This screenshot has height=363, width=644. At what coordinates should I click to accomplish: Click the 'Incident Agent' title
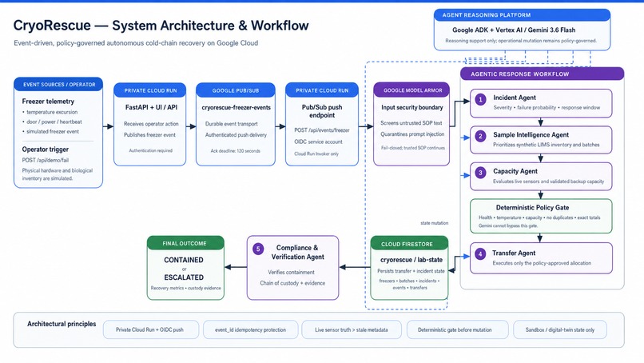(x=515, y=98)
